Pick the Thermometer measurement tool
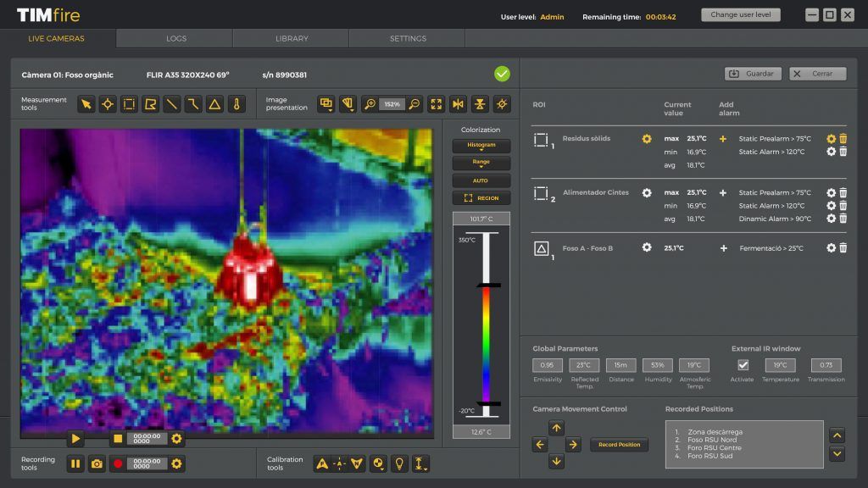This screenshot has height=488, width=868. pos(236,103)
